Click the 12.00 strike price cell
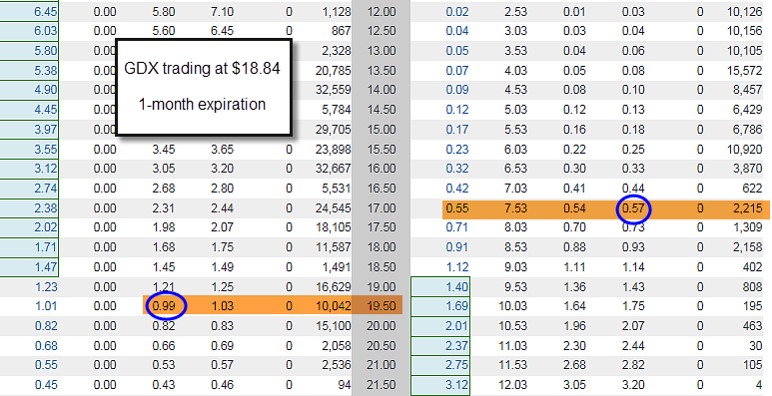 382,11
